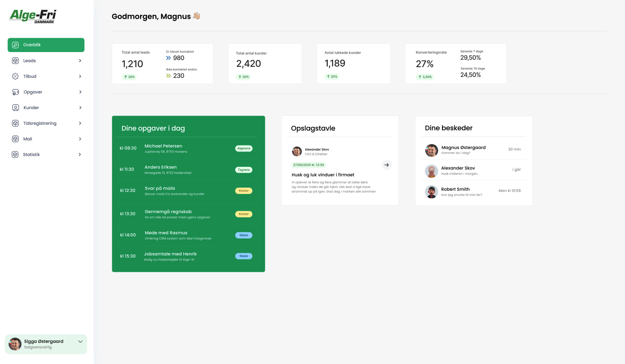
Task: Open message from Robert Smith
Action: 473,192
